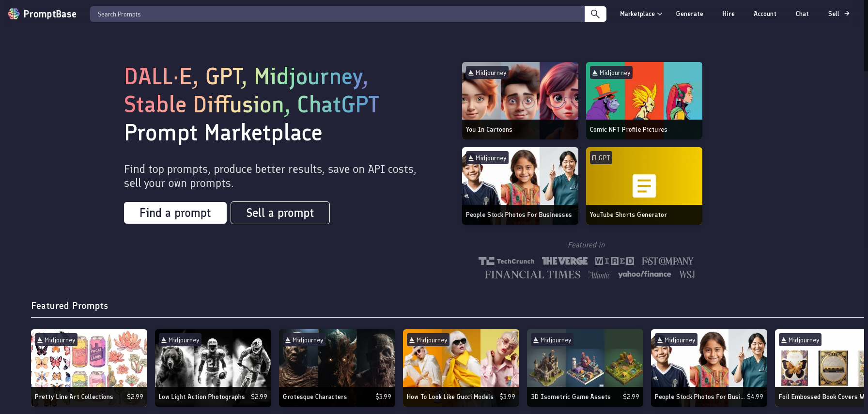
Task: Click Midjourney badge on Low Light Action Photographs
Action: coord(180,340)
